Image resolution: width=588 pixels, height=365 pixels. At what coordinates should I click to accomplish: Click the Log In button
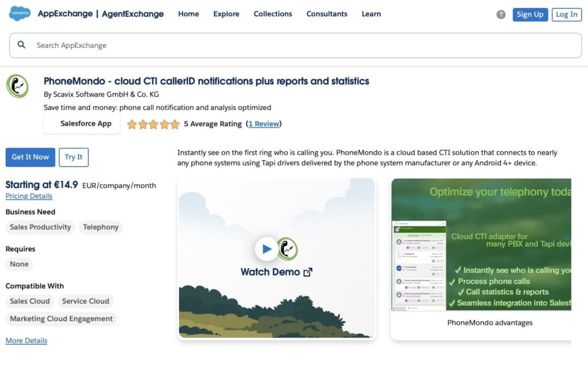(x=566, y=14)
